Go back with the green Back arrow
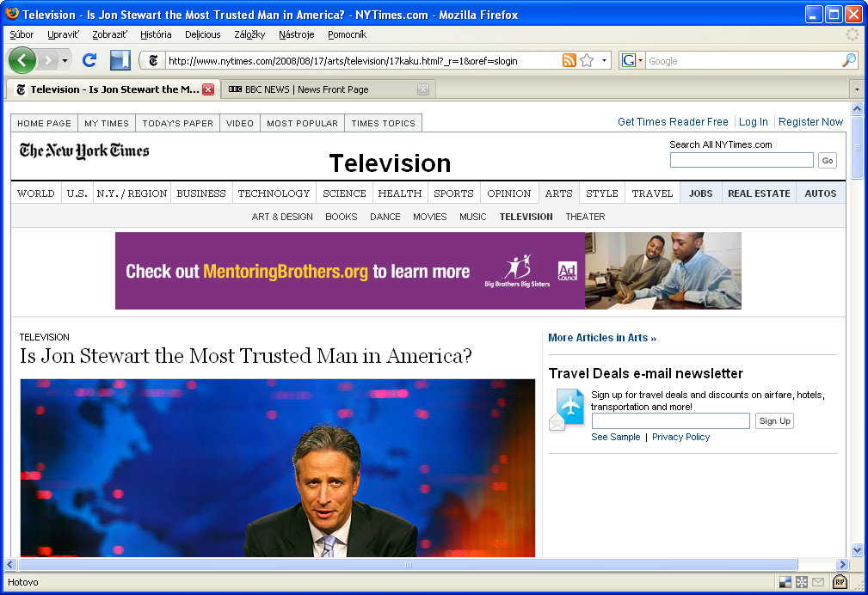Screen dimensions: 868x595 pyautogui.click(x=22, y=60)
